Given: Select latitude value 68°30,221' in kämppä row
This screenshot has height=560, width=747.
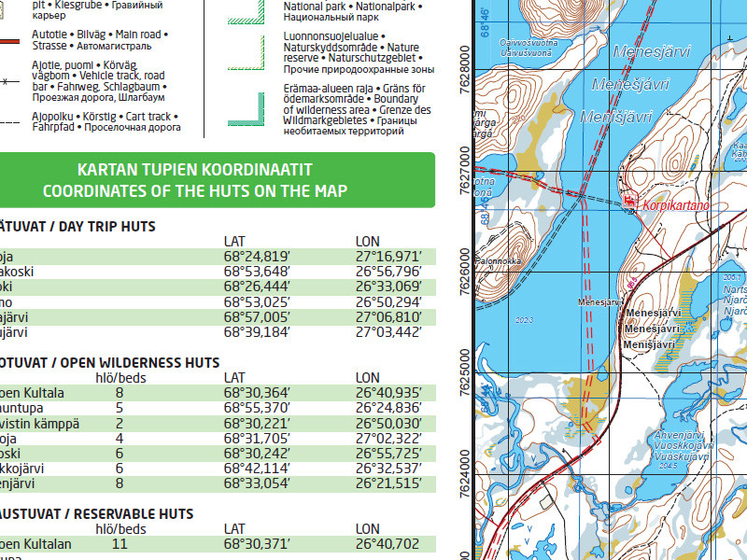Looking at the screenshot, I should (x=257, y=424).
